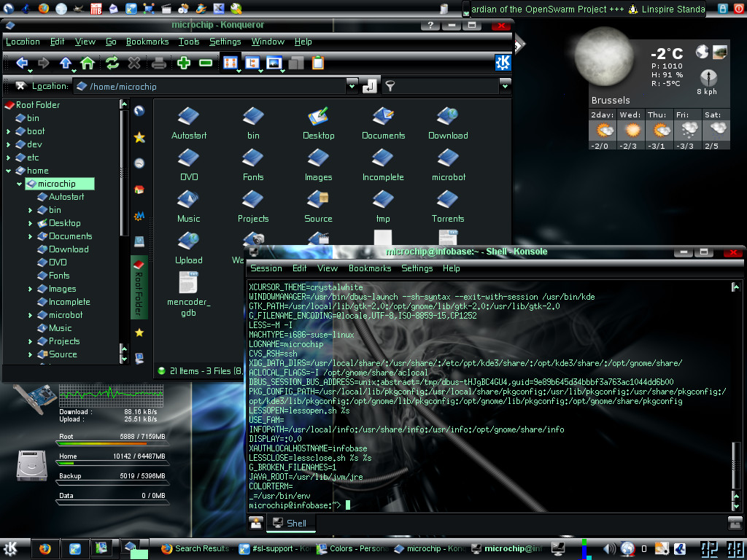Image resolution: width=747 pixels, height=560 pixels.
Task: Switch to icon view mode in Konqueror
Action: 231,63
